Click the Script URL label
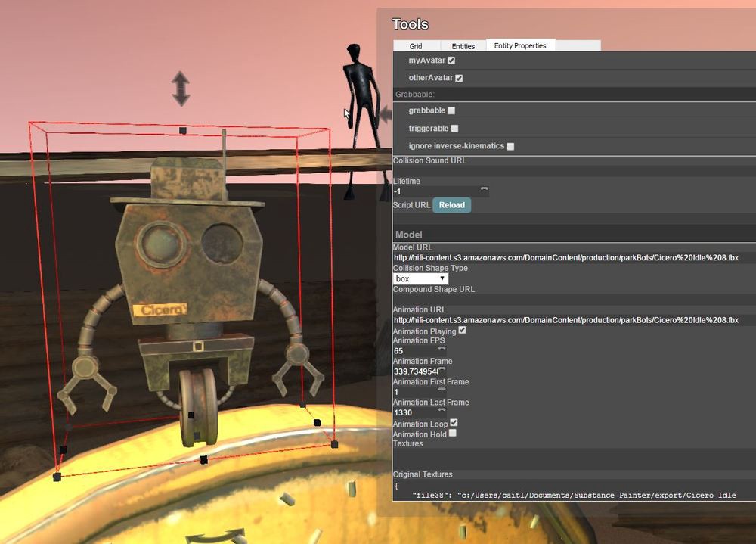This screenshot has width=756, height=544. coord(412,205)
